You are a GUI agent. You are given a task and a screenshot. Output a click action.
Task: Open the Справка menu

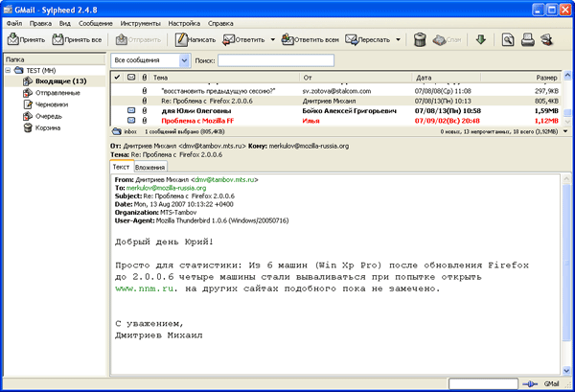pyautogui.click(x=220, y=23)
